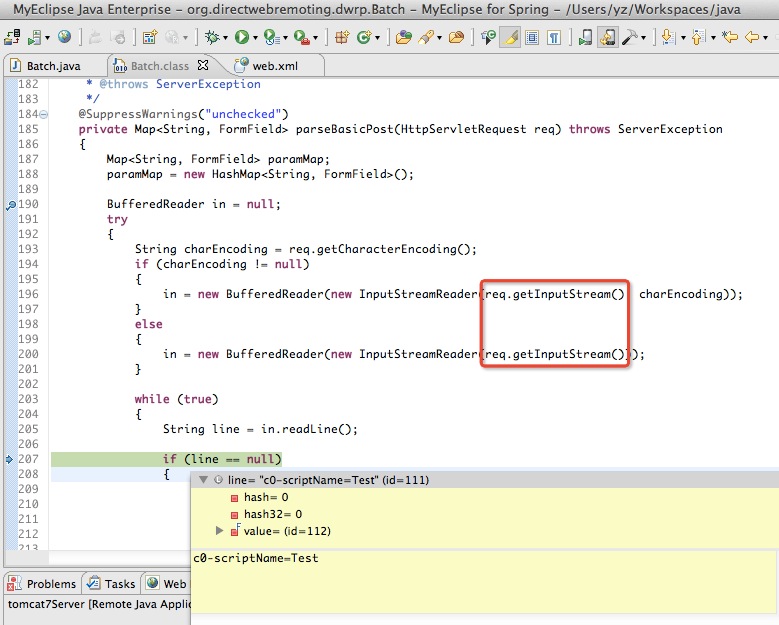Click the Tasks view icon
The height and width of the screenshot is (625, 779).
(93, 583)
